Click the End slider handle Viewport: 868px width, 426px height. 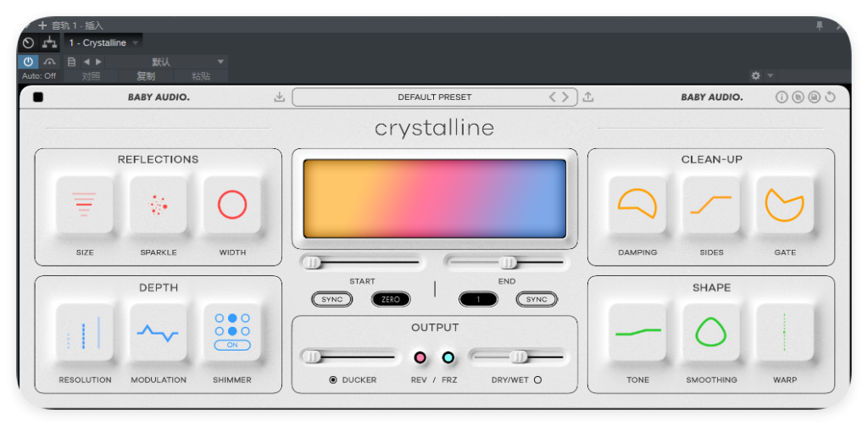(508, 263)
